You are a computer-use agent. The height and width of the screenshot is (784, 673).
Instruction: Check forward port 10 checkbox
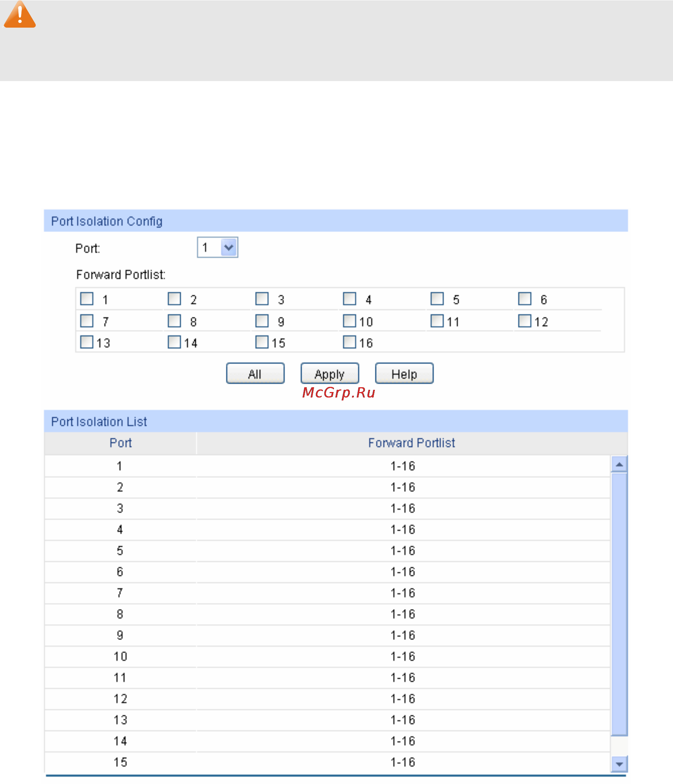pos(349,321)
